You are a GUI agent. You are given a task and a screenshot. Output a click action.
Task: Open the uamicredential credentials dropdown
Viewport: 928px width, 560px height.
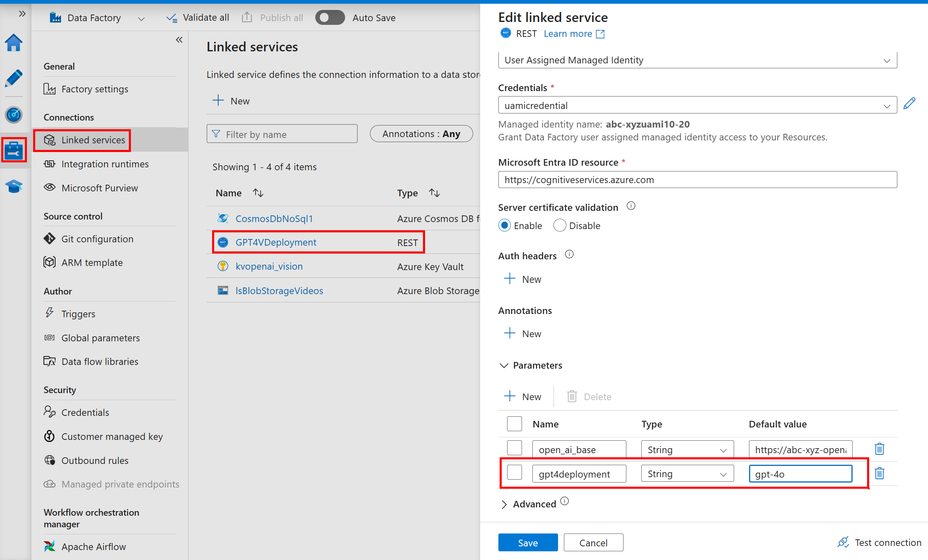coord(697,105)
